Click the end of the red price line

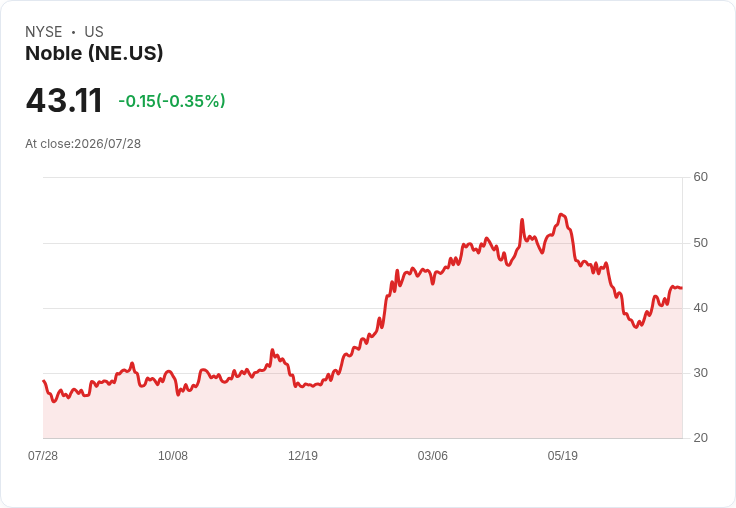(681, 288)
